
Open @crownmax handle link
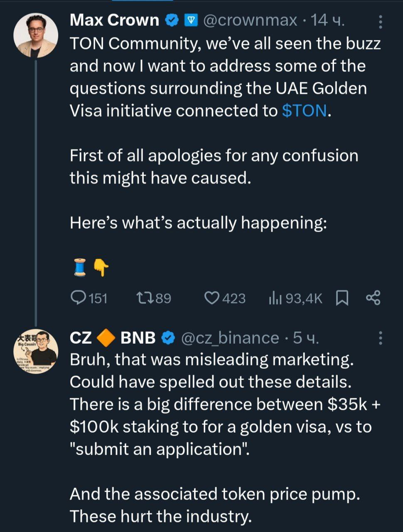point(250,20)
